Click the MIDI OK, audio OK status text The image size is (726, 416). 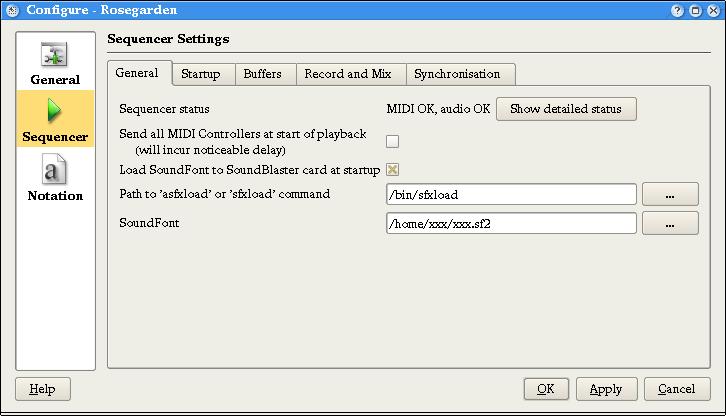coord(438,109)
